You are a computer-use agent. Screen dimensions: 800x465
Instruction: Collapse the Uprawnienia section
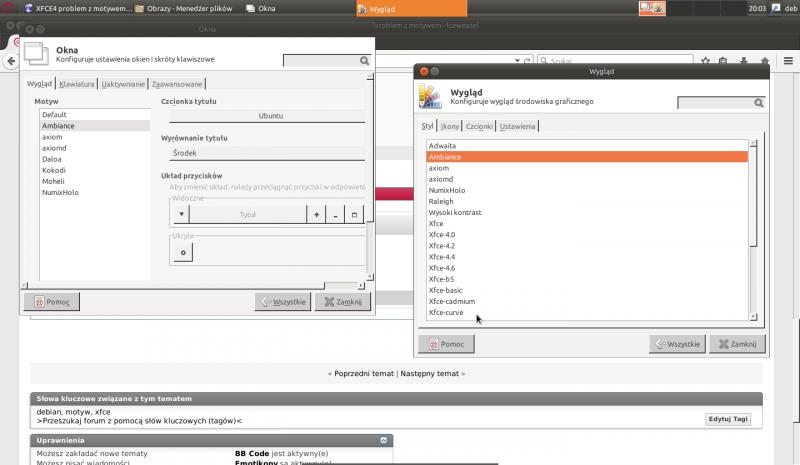(384, 440)
